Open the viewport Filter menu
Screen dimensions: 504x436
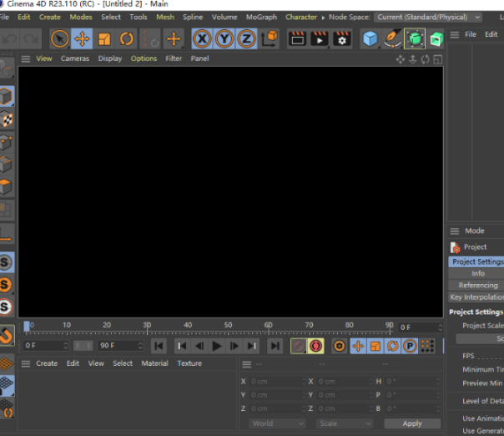(x=174, y=58)
